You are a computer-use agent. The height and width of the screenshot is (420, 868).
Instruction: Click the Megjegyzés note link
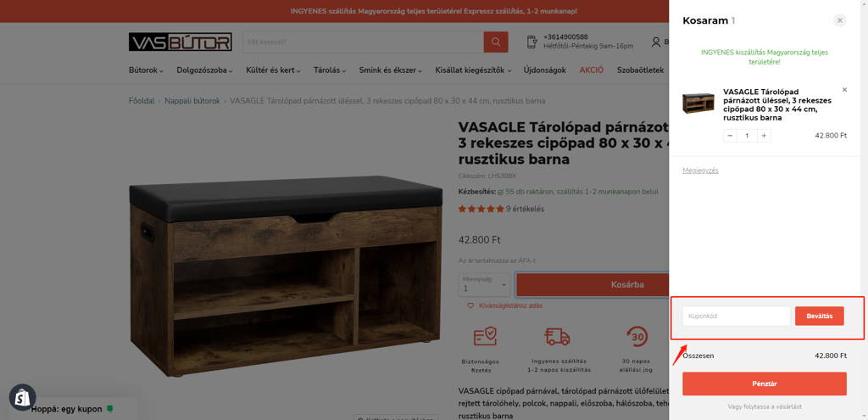click(x=700, y=171)
